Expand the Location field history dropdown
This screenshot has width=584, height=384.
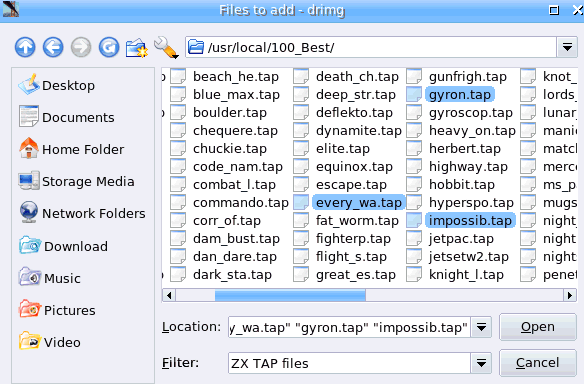pos(481,327)
